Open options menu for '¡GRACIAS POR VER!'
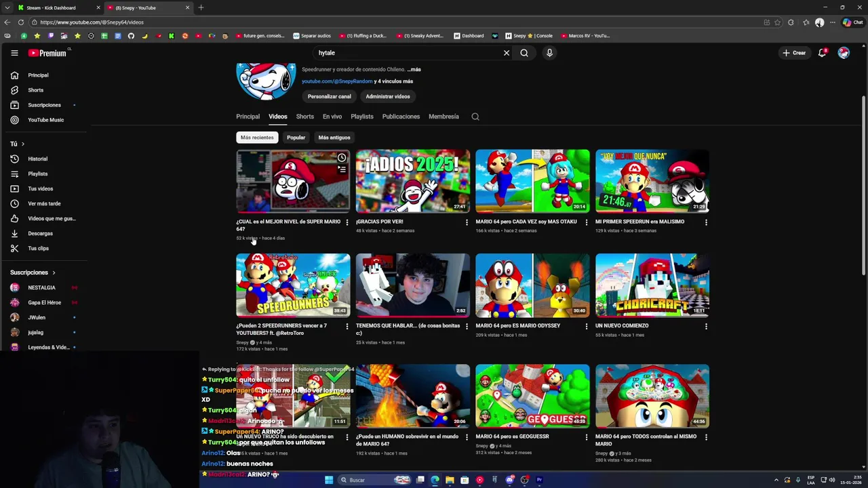This screenshot has height=488, width=868. [467, 222]
